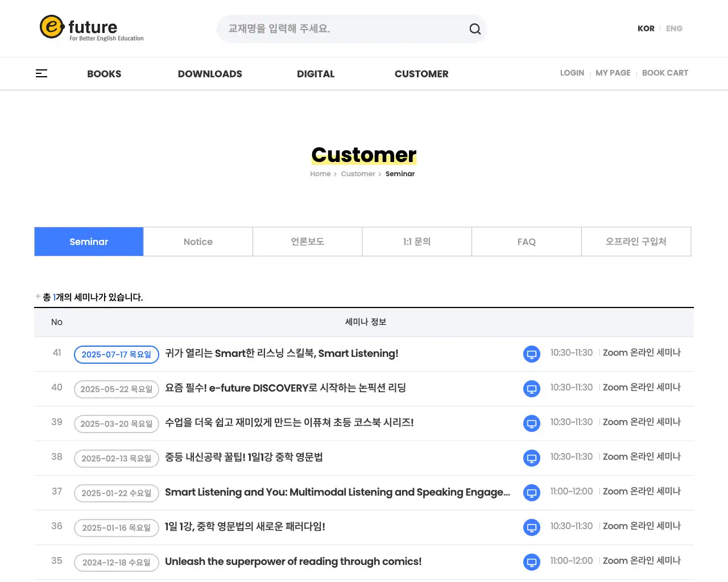The height and width of the screenshot is (582, 728).
Task: Select the FAQ tab
Action: tap(527, 242)
